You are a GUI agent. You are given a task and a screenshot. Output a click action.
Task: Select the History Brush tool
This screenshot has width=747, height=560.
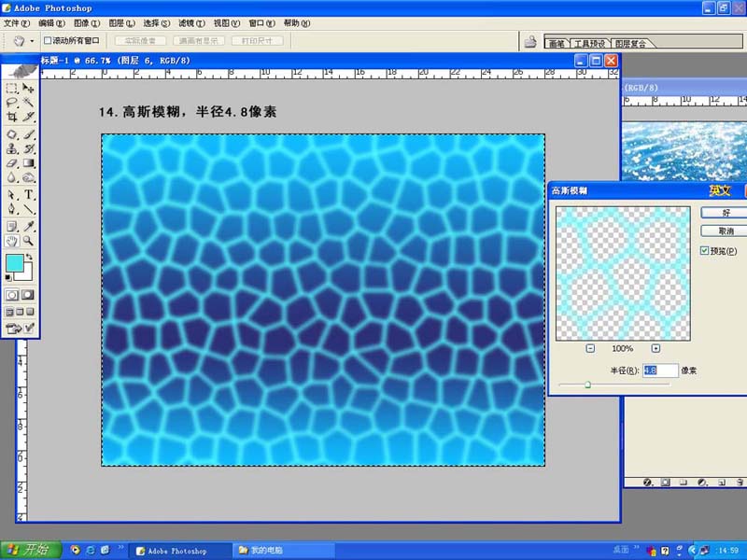pos(28,148)
